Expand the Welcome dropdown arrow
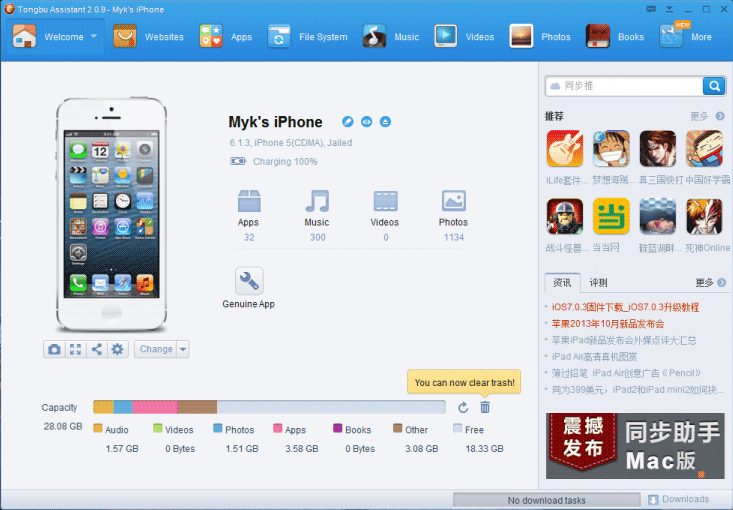 click(x=94, y=36)
